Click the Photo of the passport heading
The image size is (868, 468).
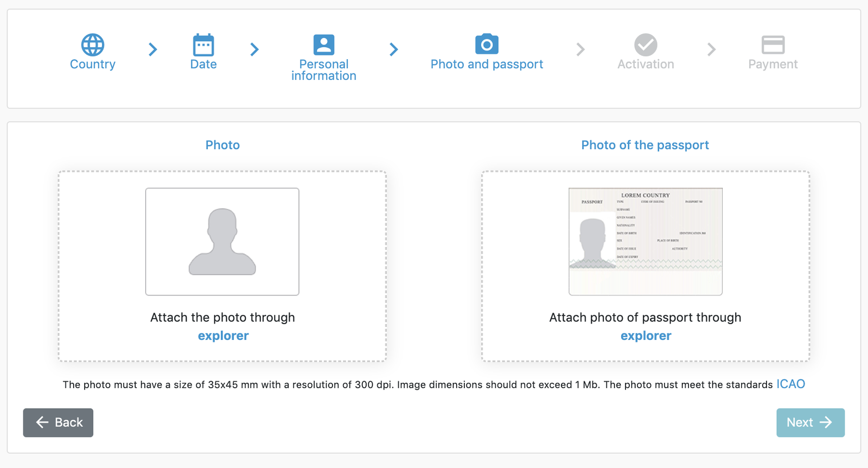coord(645,145)
